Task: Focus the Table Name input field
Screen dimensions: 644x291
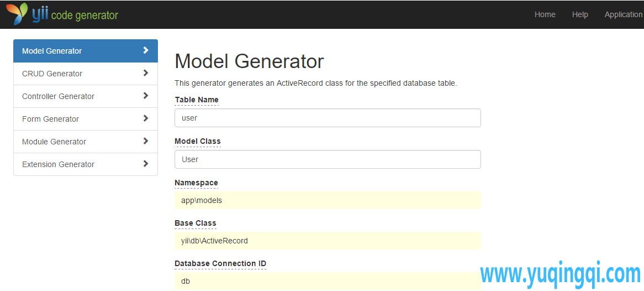Action: pyautogui.click(x=328, y=118)
